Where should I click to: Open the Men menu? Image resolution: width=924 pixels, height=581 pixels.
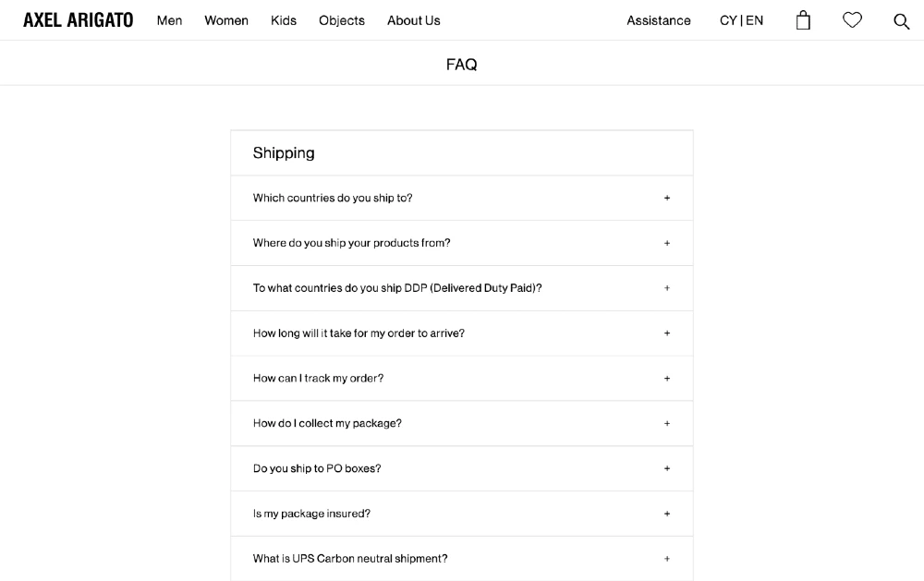pos(169,20)
